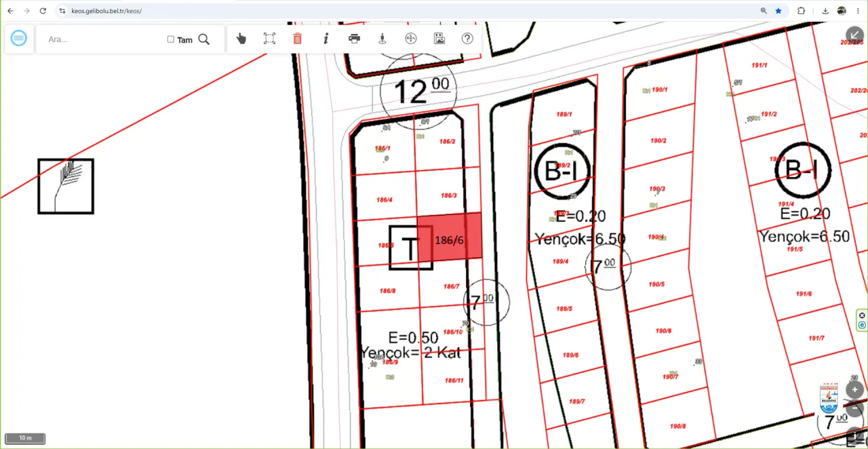Click parcel label 191/7
The image size is (868, 449).
coord(816,338)
